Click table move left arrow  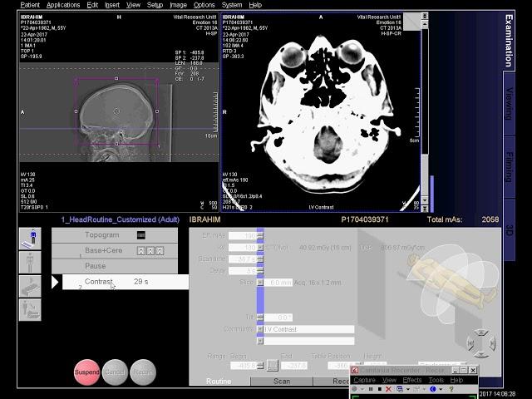[x=470, y=343]
